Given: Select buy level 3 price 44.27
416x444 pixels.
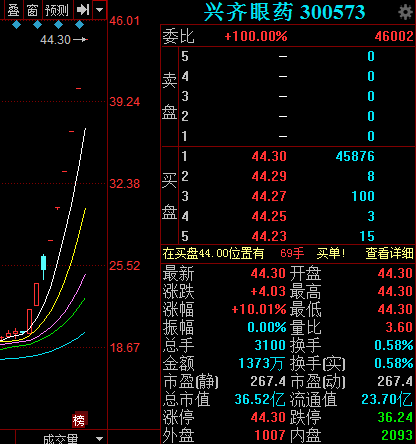Looking at the screenshot, I should click(269, 196).
